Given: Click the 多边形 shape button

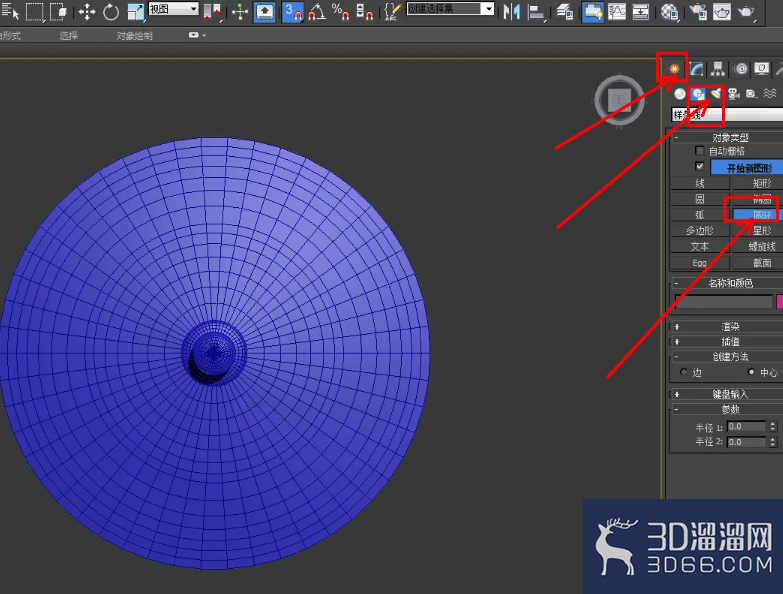Looking at the screenshot, I should (x=700, y=231).
